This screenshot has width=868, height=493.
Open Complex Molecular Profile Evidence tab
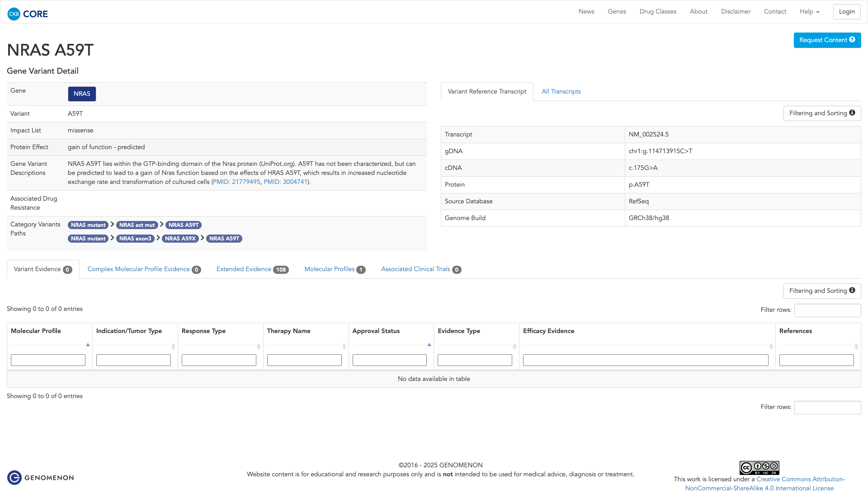click(144, 269)
